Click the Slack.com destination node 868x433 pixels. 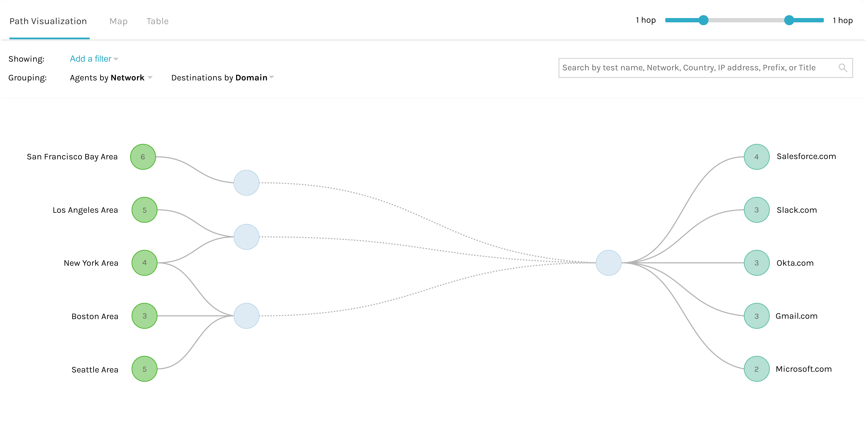point(756,210)
